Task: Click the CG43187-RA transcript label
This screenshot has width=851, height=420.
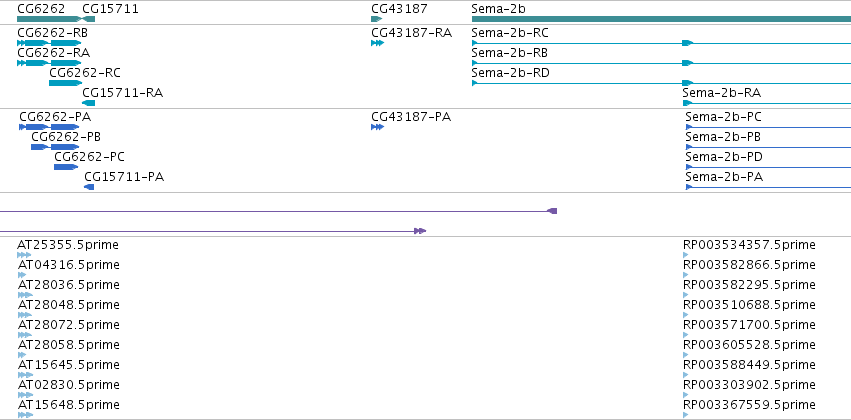Action: pos(411,33)
